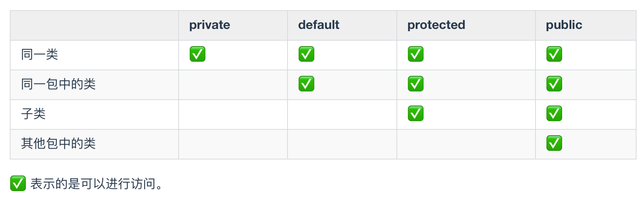The height and width of the screenshot is (197, 644).
Task: Click the text 表示的是可以进行访问
Action: 93,183
